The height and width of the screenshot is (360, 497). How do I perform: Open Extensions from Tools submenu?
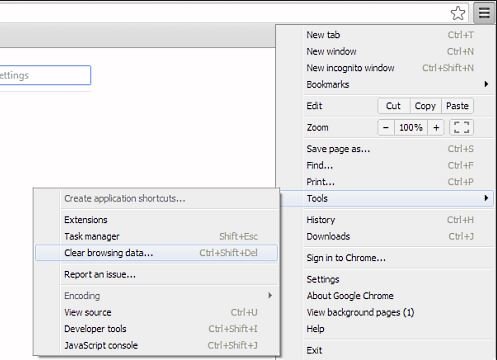[x=86, y=220]
